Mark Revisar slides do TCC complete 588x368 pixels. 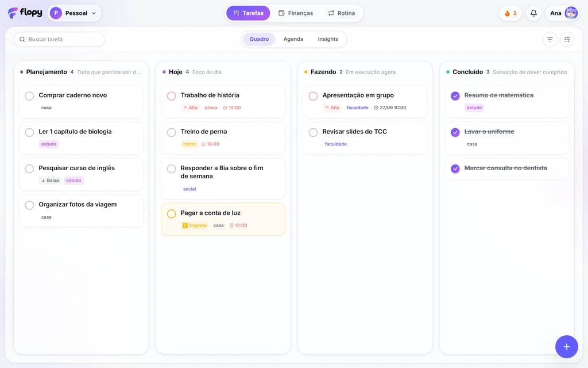[313, 132]
